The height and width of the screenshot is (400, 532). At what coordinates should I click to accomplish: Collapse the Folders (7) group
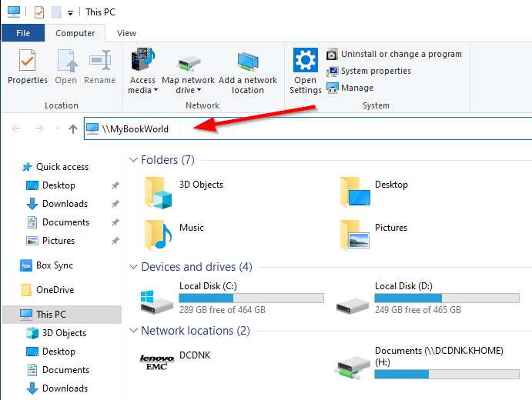[x=133, y=159]
